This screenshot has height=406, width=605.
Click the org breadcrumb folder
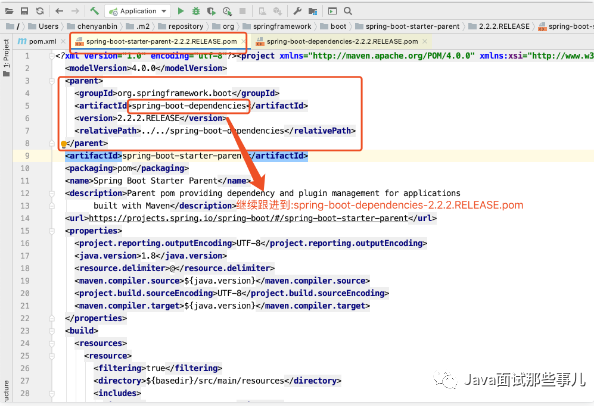pyautogui.click(x=223, y=26)
